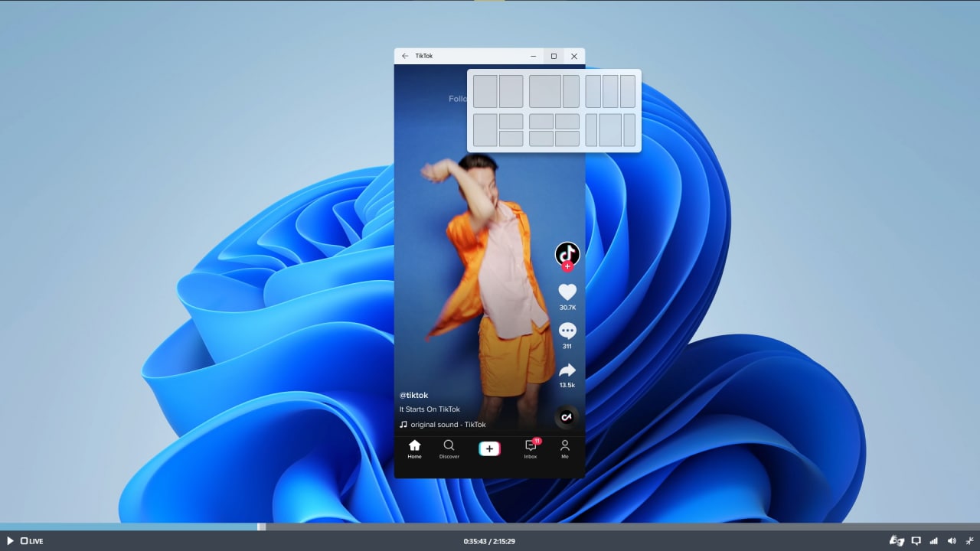Toggle sign language interpreter icon
The width and height of the screenshot is (980, 551).
click(897, 541)
